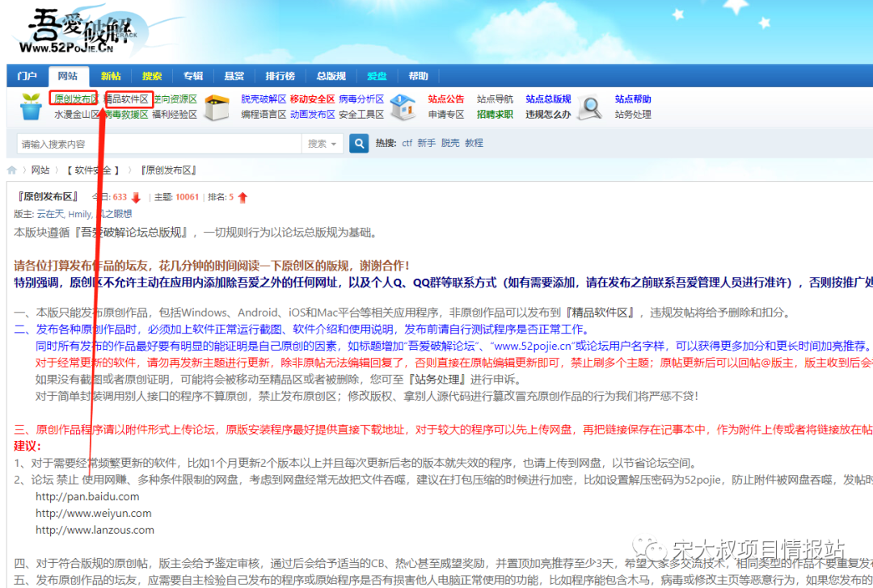
Task: Open 招聘求职 link
Action: 495,115
